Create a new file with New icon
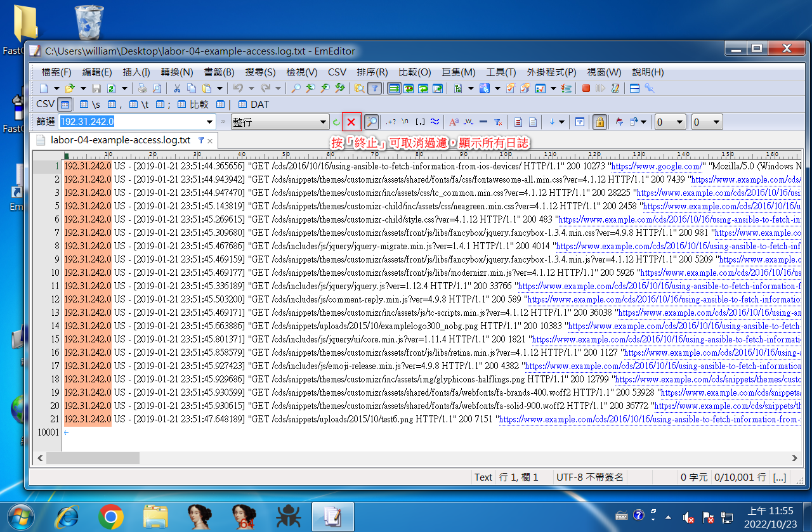The height and width of the screenshot is (532, 812). 44,89
